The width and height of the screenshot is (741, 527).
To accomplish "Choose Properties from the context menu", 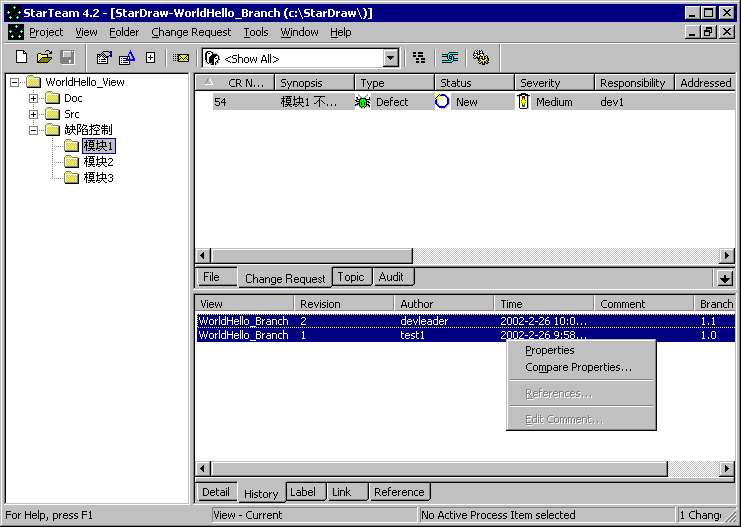I will click(581, 350).
